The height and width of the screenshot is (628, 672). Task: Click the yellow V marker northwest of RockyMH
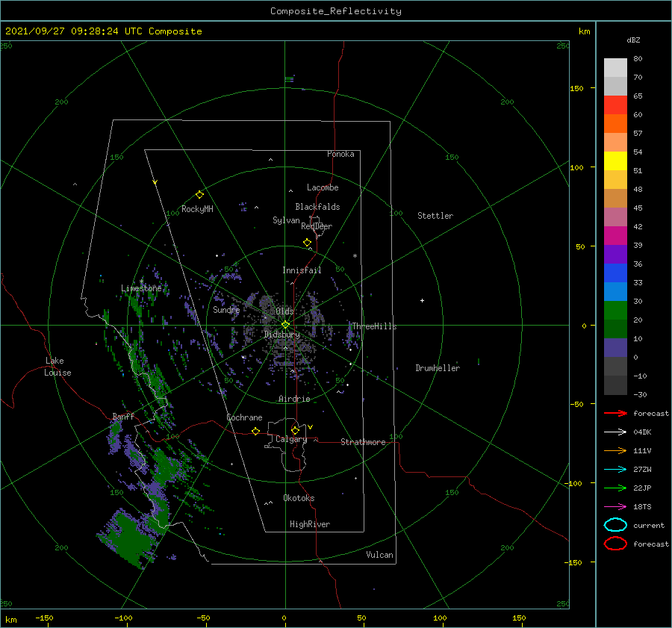155,182
